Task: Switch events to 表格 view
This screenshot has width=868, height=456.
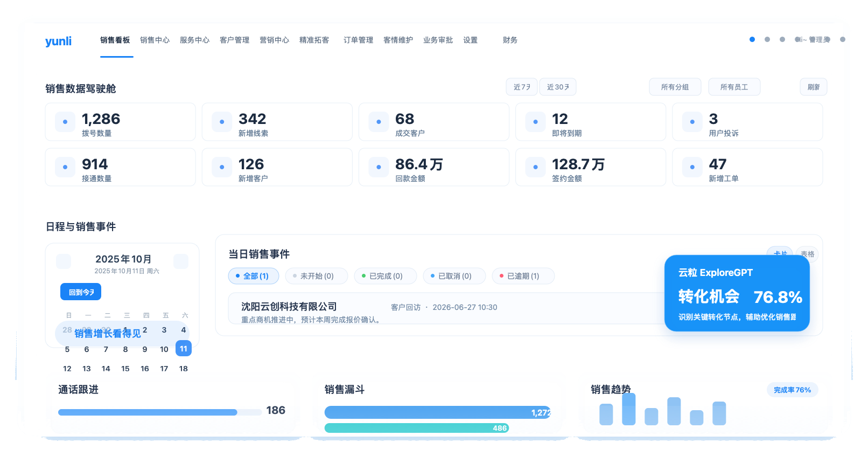Action: (x=807, y=254)
